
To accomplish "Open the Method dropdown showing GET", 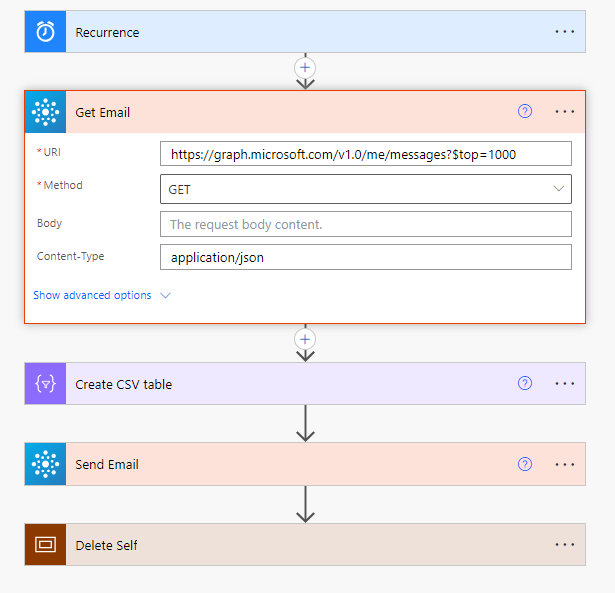I will tap(365, 188).
